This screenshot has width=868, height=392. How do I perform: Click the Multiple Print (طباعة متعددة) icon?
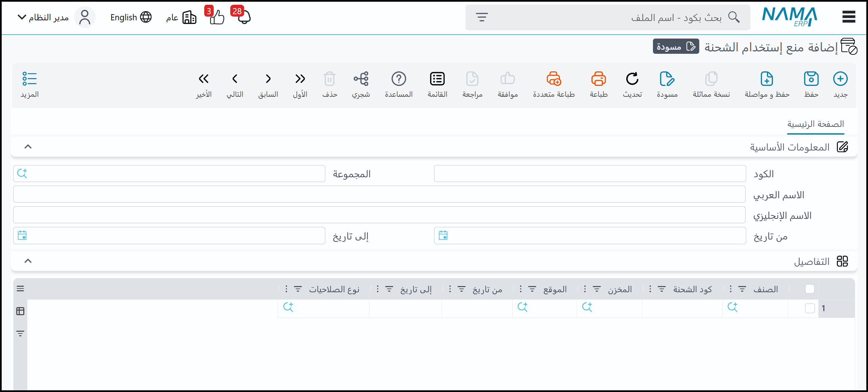click(x=554, y=79)
